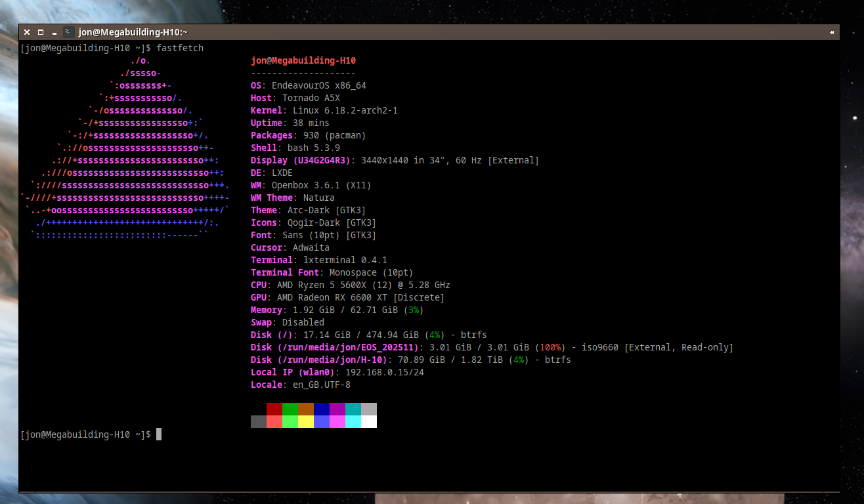Screen dimensions: 864x504
Task: Click the dark green color block
Action: 290,409
